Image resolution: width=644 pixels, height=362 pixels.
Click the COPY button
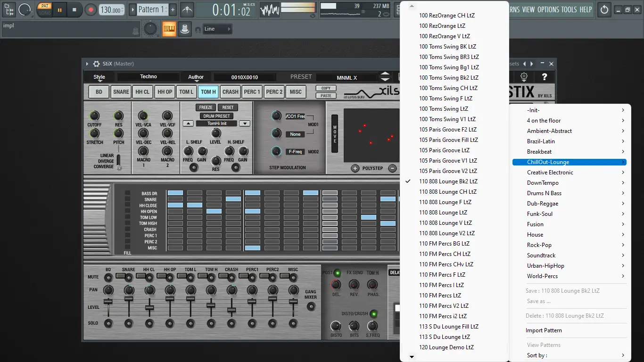click(326, 88)
